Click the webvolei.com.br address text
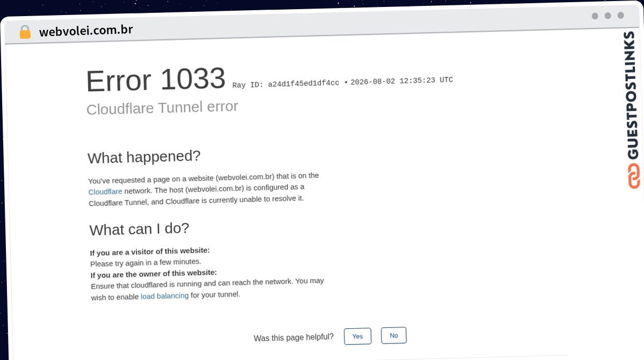 [86, 31]
